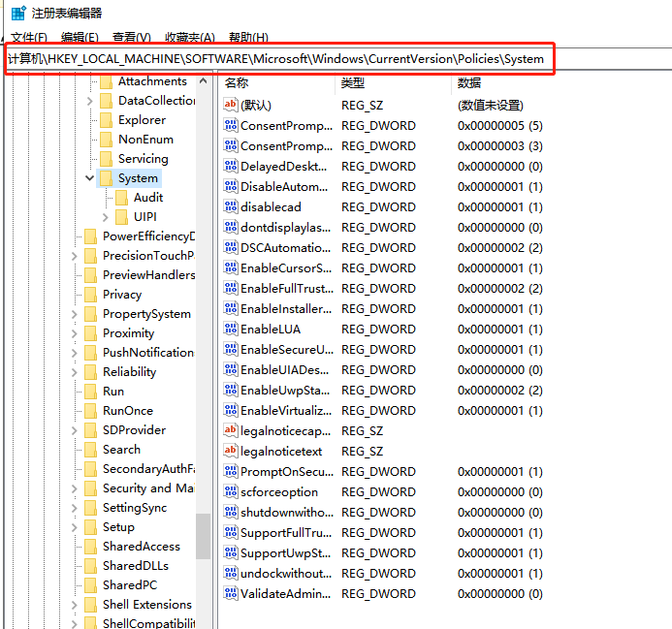Viewport: 672px width, 629px height.
Task: Select the Explorer key folder icon
Action: coord(107,120)
